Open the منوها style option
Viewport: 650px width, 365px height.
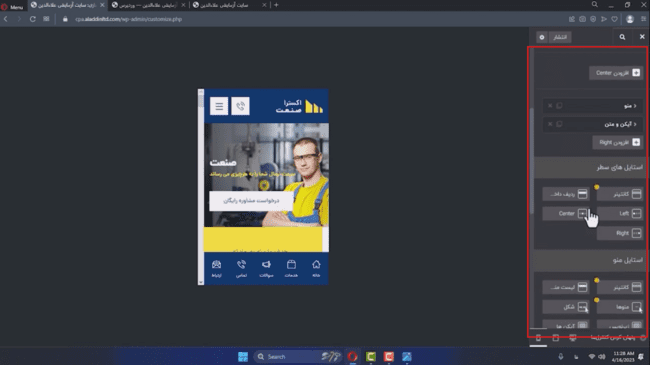620,307
